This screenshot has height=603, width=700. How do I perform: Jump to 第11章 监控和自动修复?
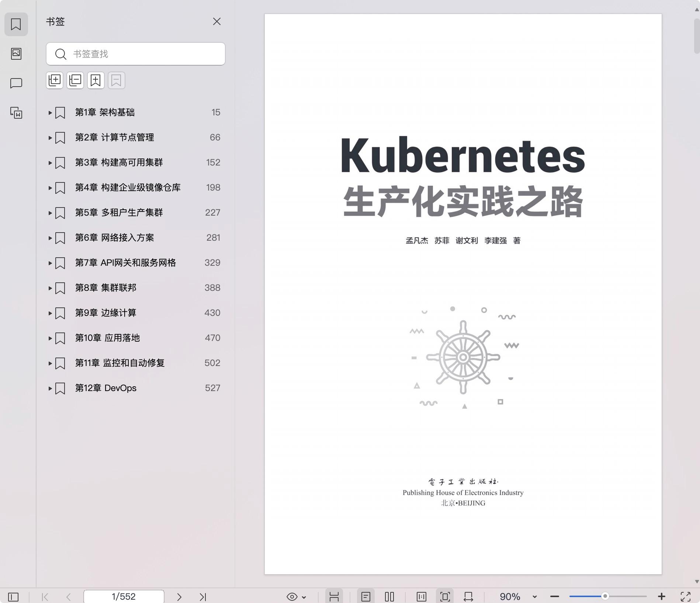[120, 363]
